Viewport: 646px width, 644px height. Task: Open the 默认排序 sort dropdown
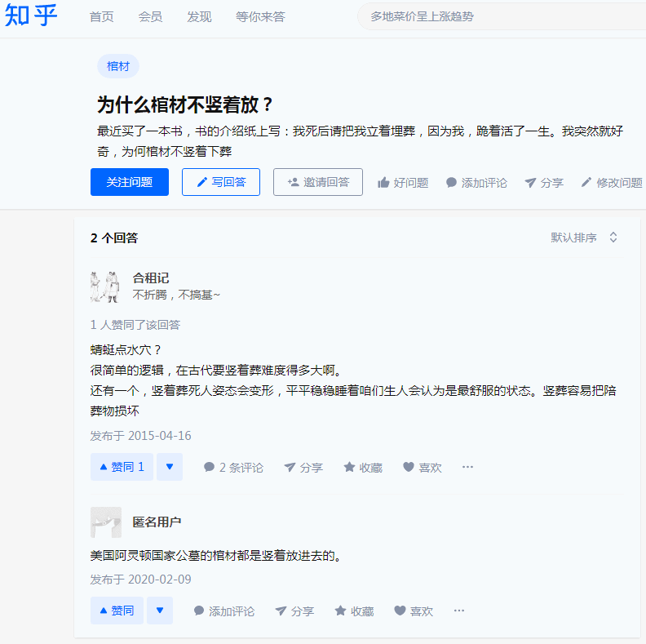point(584,238)
